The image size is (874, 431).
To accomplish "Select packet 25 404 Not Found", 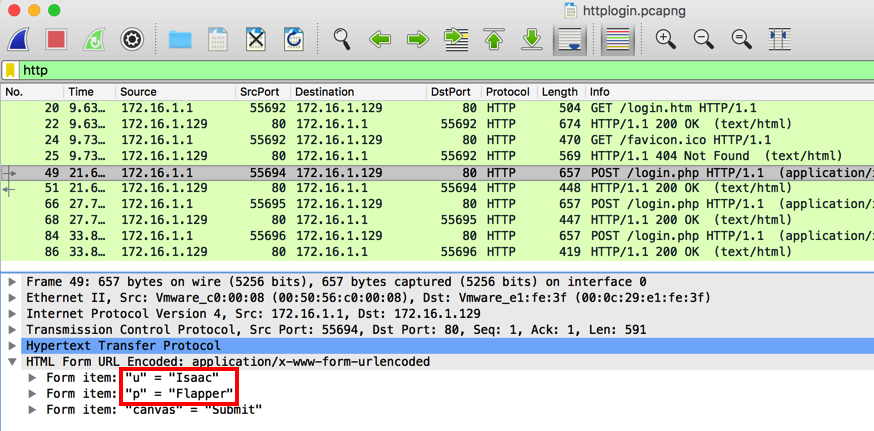I will (x=437, y=156).
